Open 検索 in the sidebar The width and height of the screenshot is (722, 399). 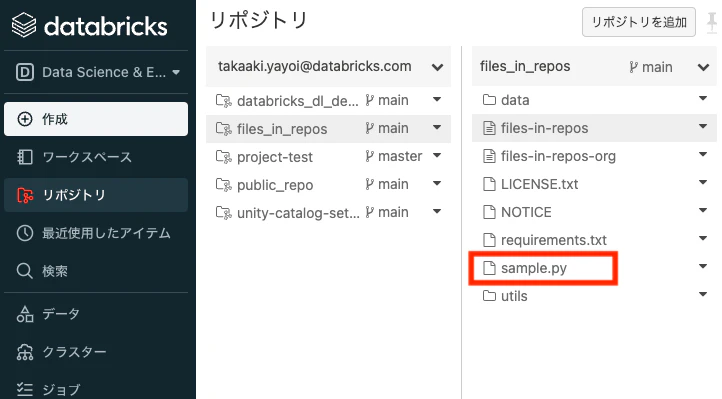tap(96, 271)
